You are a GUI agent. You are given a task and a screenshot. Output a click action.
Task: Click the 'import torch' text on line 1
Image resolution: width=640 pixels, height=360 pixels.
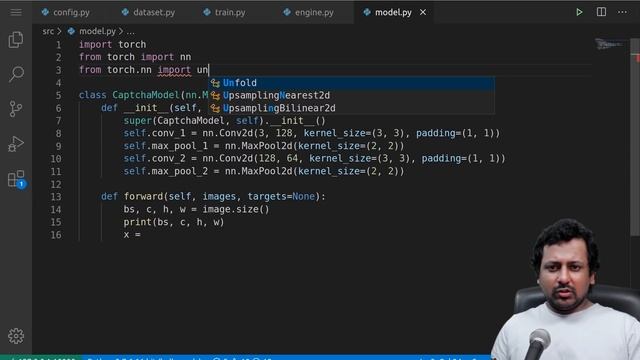point(112,44)
